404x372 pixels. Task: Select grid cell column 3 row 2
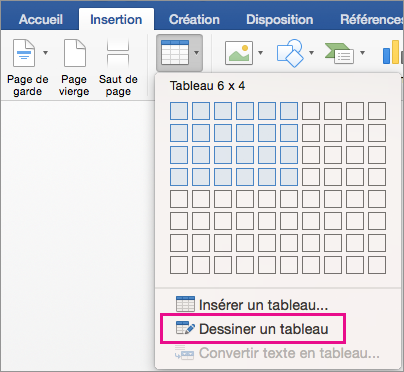click(223, 133)
